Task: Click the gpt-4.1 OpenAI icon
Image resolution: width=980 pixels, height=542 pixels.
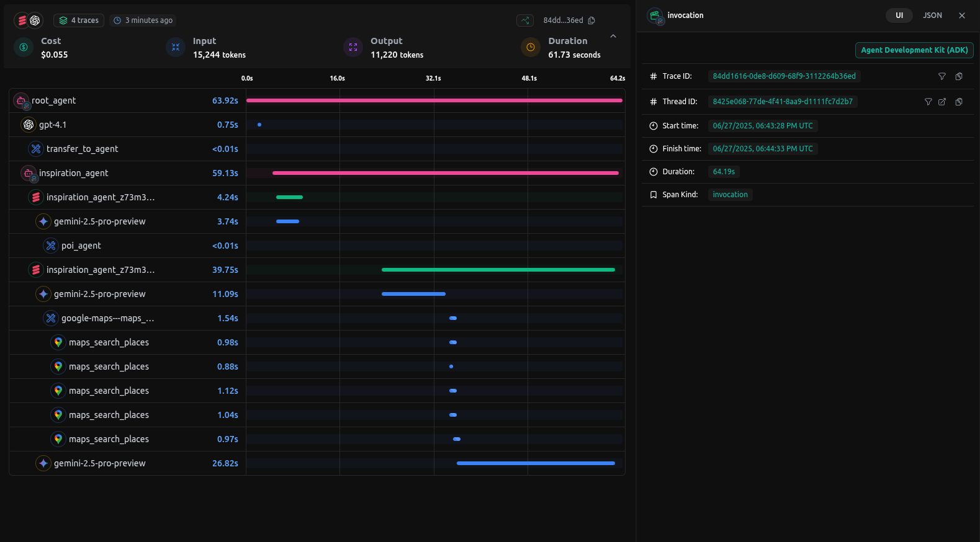Action: point(29,125)
